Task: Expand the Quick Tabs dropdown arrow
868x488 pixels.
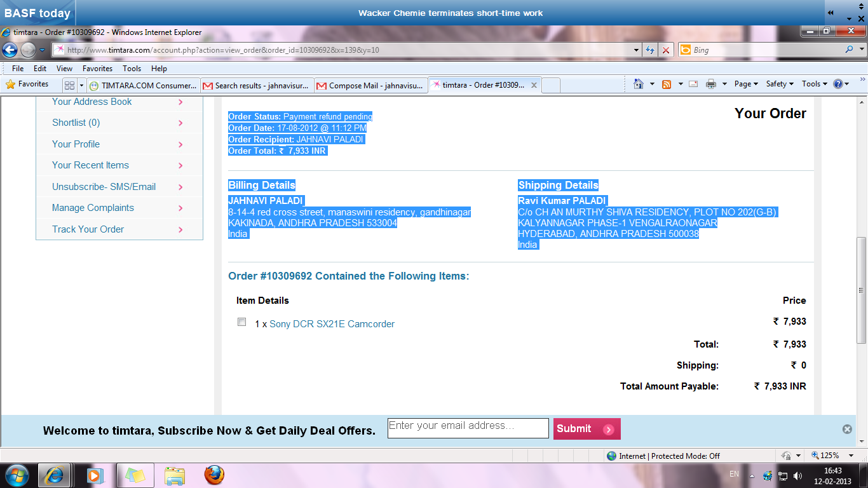Action: 81,85
